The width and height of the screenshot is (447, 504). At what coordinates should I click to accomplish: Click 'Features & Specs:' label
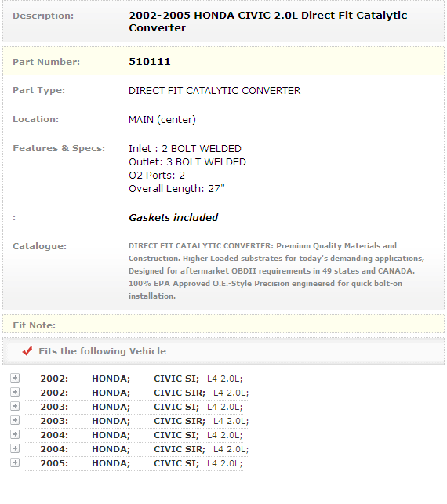59,148
